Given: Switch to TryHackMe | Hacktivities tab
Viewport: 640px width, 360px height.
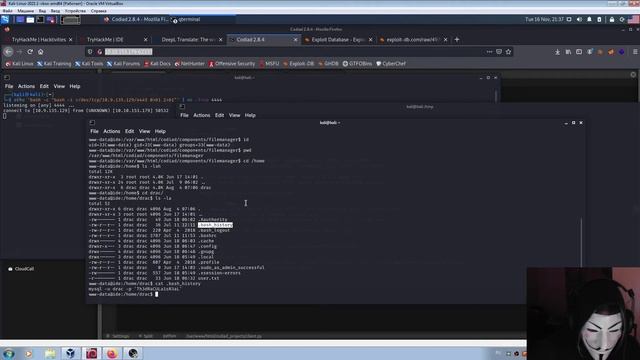Looking at the screenshot, I should tap(38, 40).
